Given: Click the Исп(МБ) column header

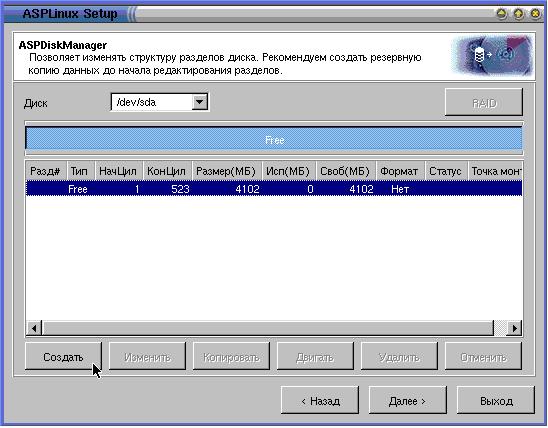Looking at the screenshot, I should click(x=289, y=171).
